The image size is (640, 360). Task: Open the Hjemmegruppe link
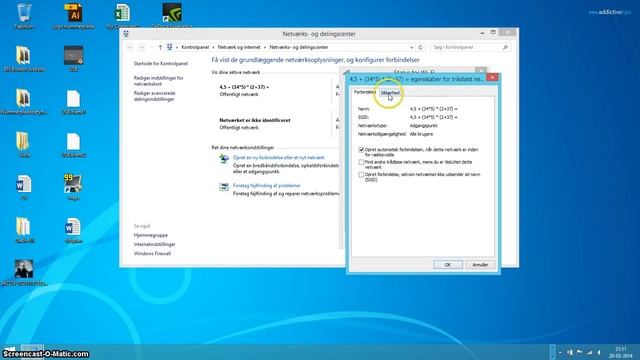(151, 236)
